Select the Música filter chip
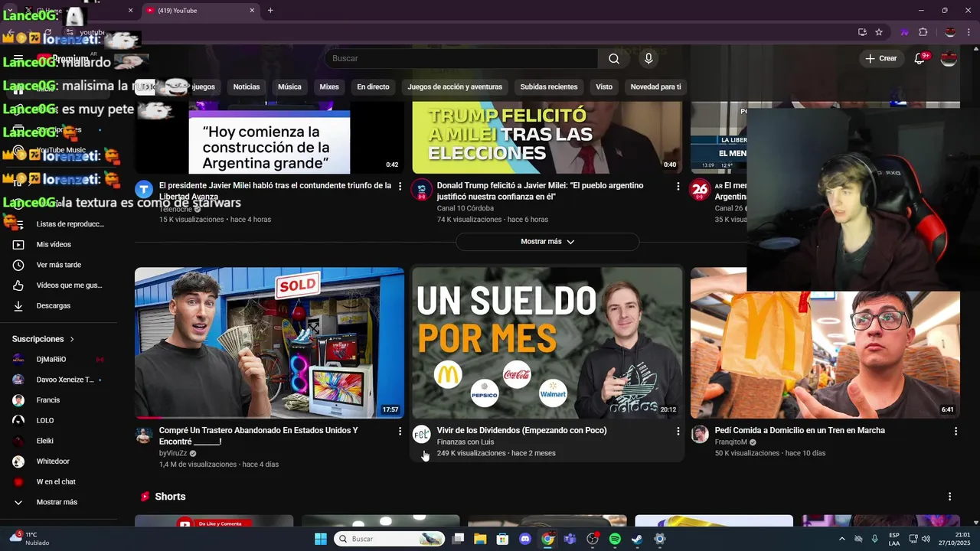This screenshot has width=980, height=551. point(289,86)
